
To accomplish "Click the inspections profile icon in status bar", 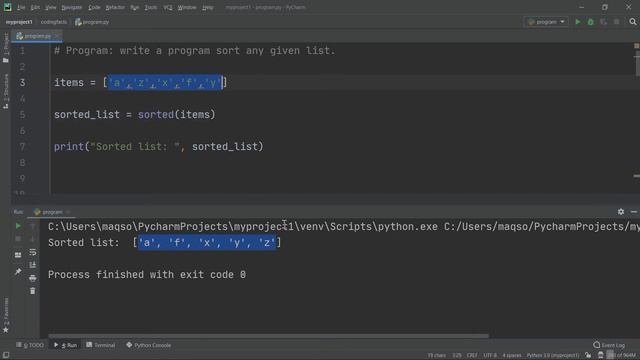I will click(x=601, y=356).
